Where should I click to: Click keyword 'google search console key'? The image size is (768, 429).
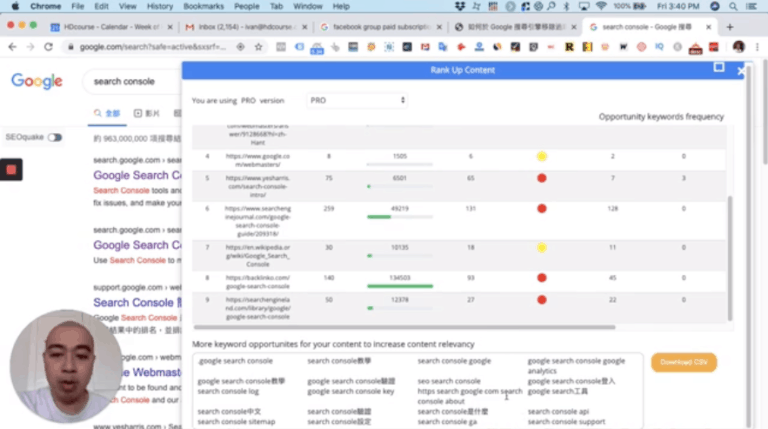(351, 391)
